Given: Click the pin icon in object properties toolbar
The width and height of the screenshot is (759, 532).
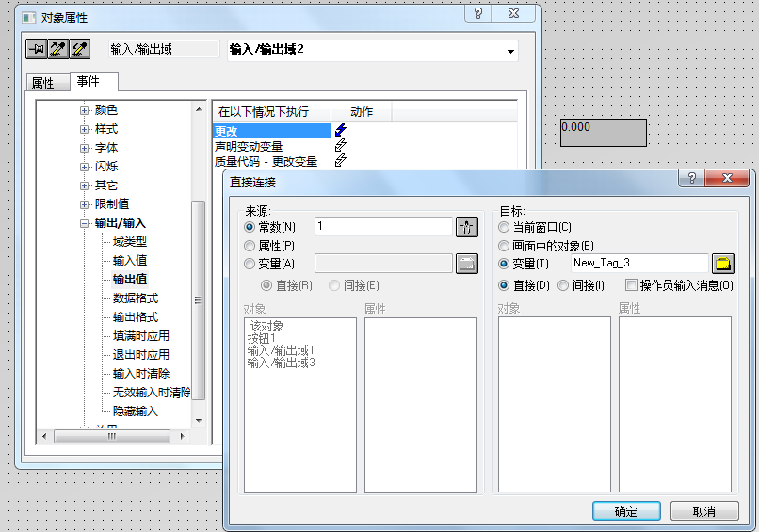Looking at the screenshot, I should [37, 49].
